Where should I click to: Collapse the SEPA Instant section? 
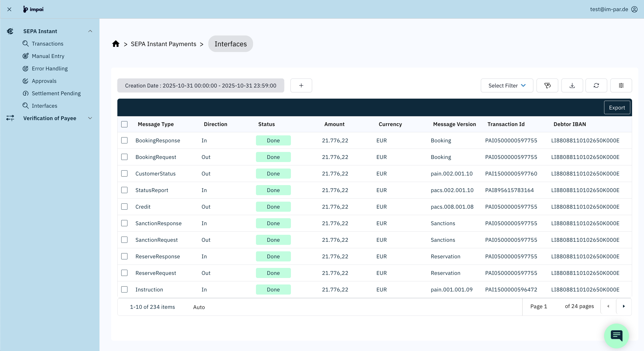90,31
